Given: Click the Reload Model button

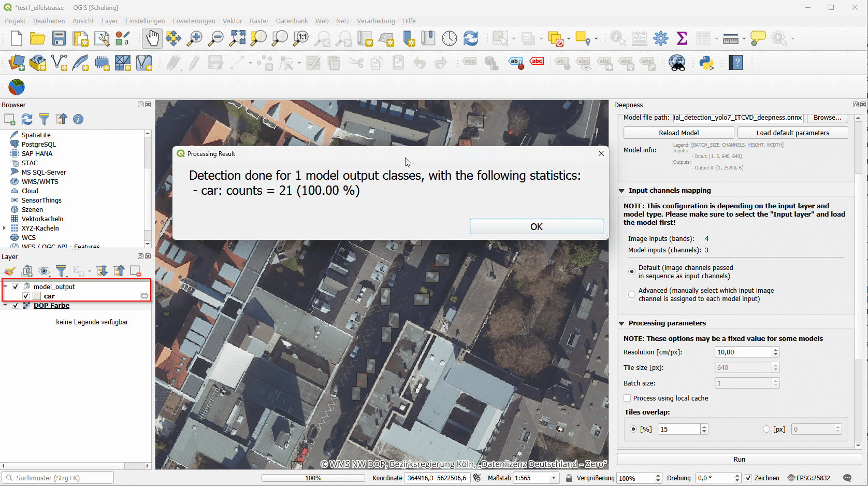Looking at the screenshot, I should coord(678,133).
